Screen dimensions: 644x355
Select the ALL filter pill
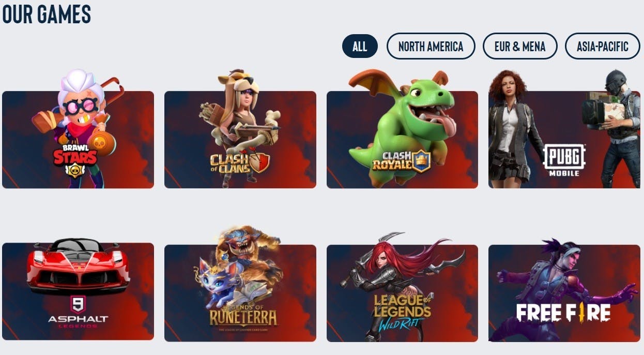click(x=360, y=47)
